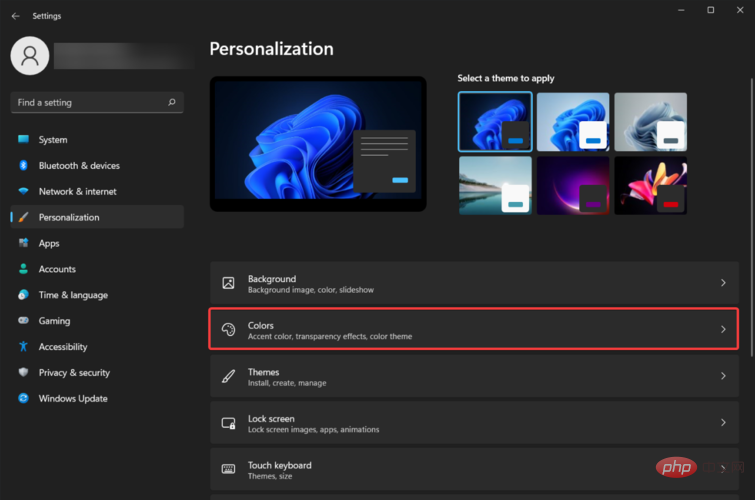Click the System monitor icon
Screen dimensions: 755x500
23,139
